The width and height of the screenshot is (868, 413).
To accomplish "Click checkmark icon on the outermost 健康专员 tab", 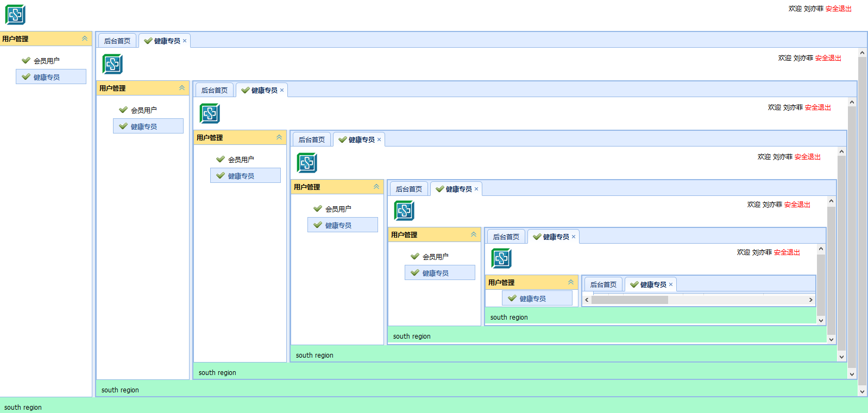I will 148,41.
